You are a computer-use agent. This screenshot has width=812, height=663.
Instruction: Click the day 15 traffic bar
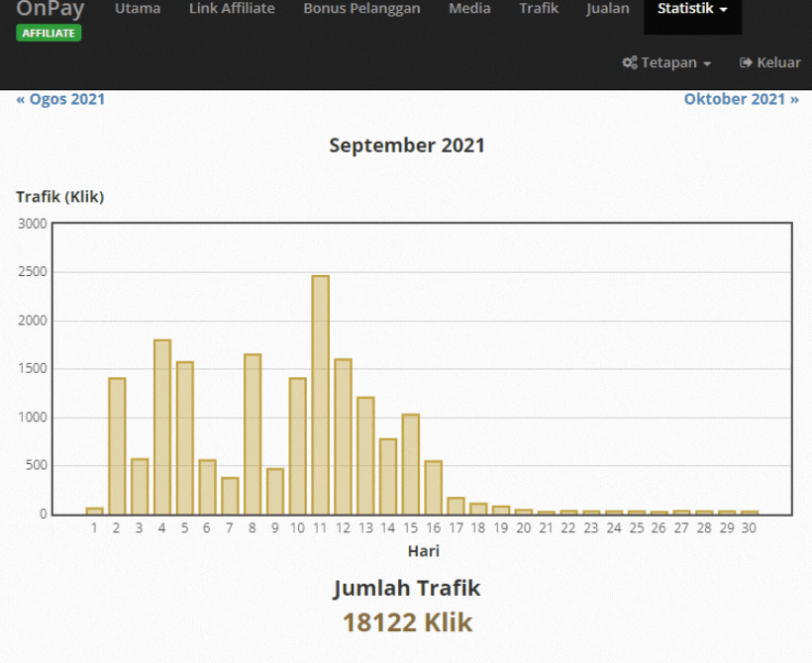click(410, 464)
